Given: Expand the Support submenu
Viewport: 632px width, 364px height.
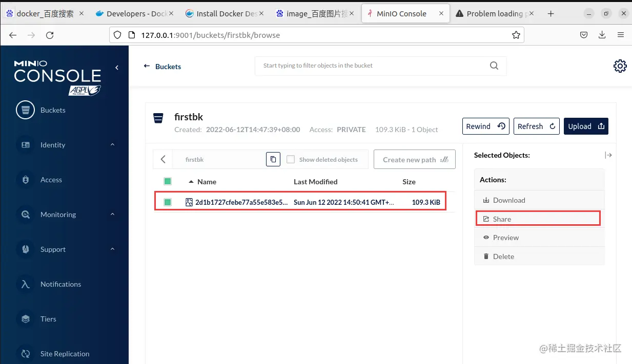Looking at the screenshot, I should click(x=113, y=249).
